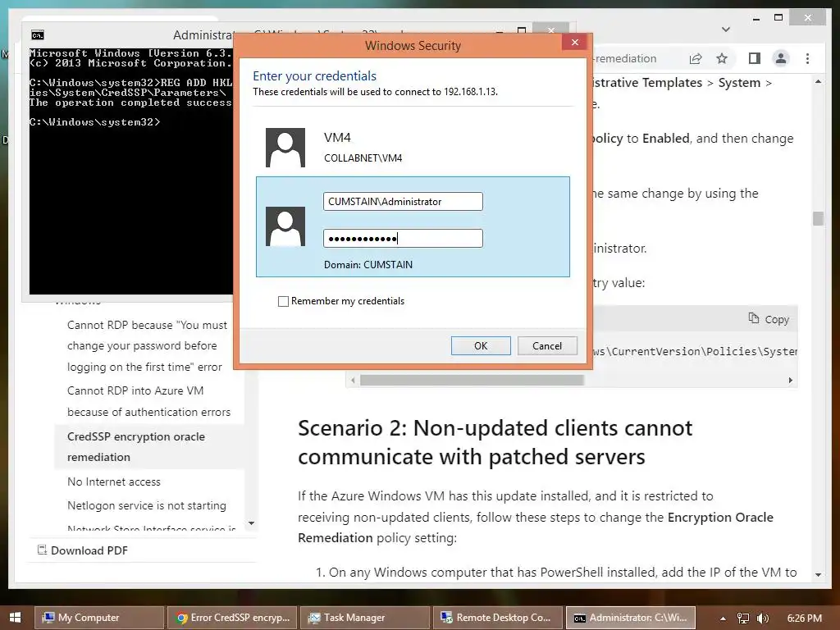Click the code block's right scroll arrow
Screen dimensions: 840x630
[791, 381]
